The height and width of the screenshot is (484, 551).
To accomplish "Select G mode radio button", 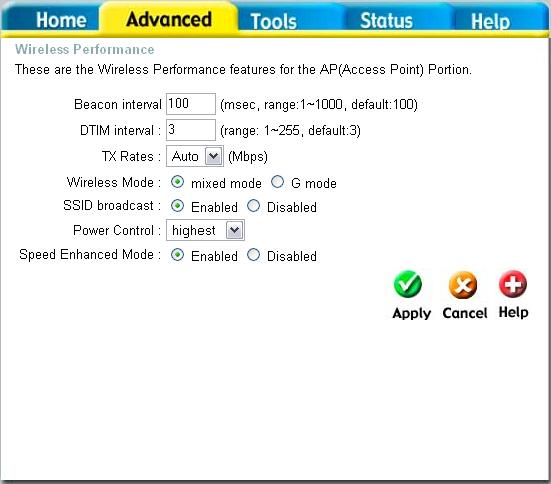I will [x=277, y=182].
